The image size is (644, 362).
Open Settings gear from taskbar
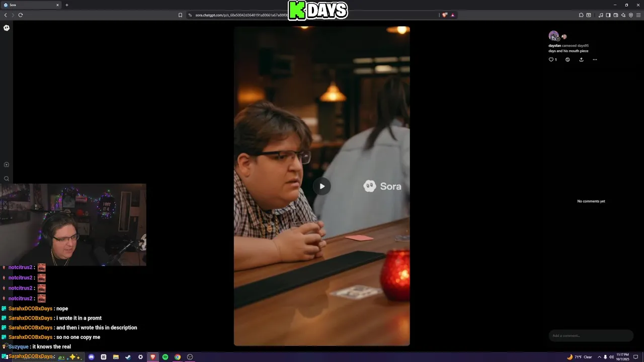point(140,357)
